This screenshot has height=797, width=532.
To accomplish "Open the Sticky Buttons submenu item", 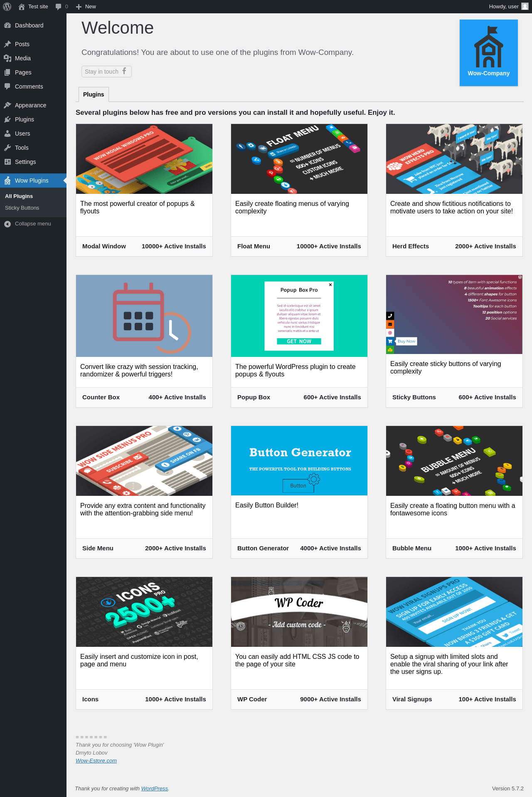I will coord(22,208).
